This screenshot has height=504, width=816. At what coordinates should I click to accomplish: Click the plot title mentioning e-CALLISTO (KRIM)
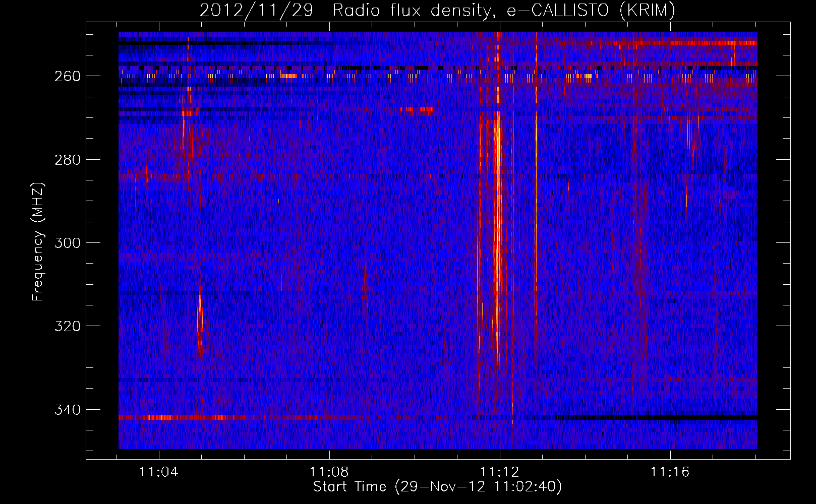click(437, 10)
